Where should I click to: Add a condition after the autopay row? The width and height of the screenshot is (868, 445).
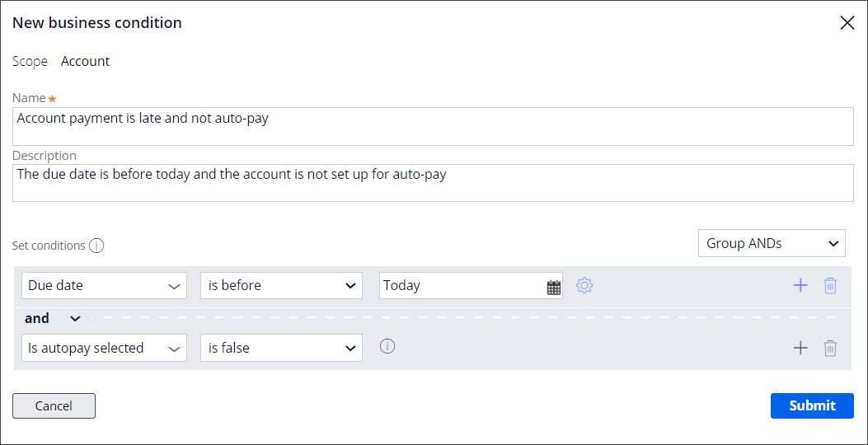click(800, 349)
